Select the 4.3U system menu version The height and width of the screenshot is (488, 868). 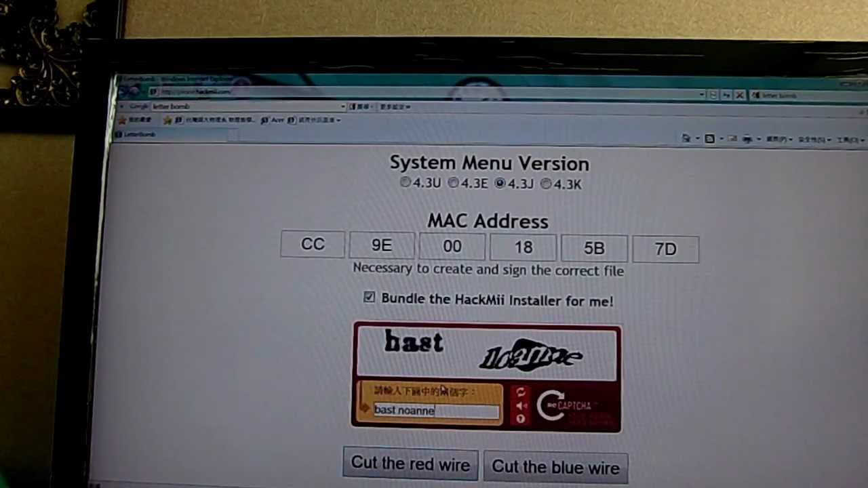pos(406,182)
